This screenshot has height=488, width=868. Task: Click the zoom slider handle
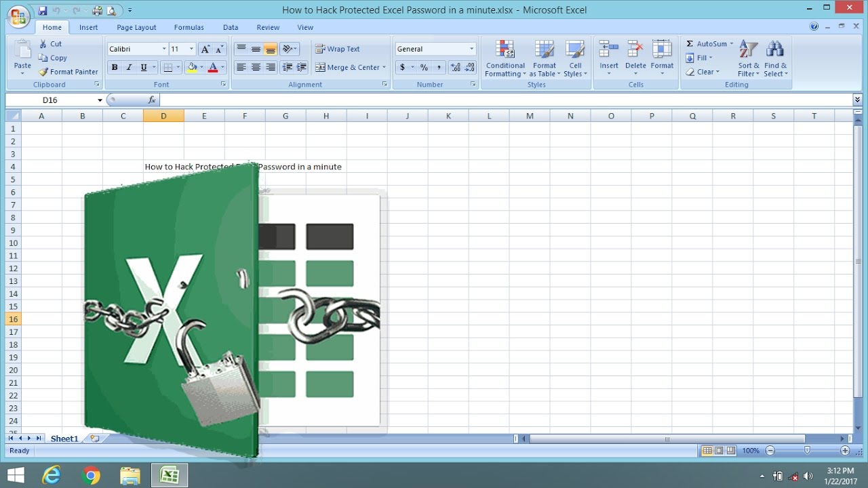(807, 451)
